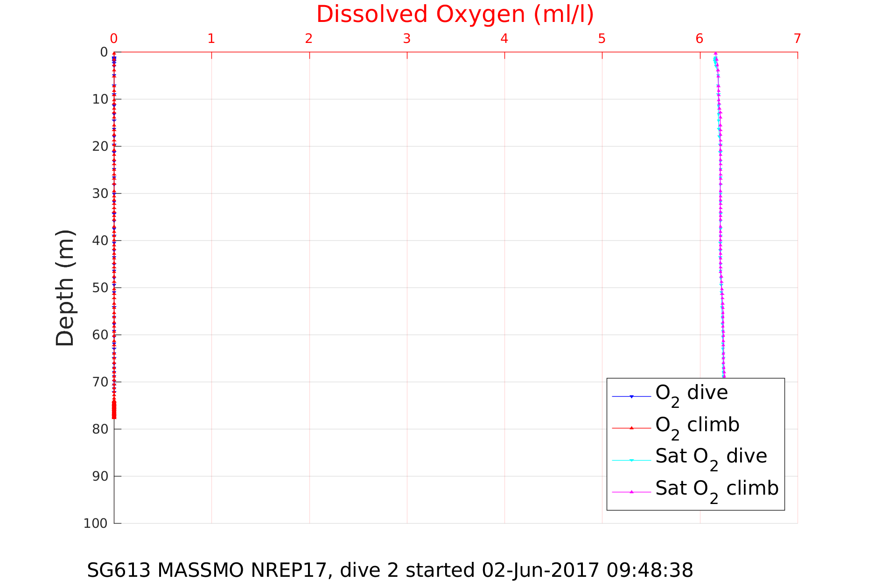Select the 'Sat O2 climb' legend text
882x588 pixels.
717,489
